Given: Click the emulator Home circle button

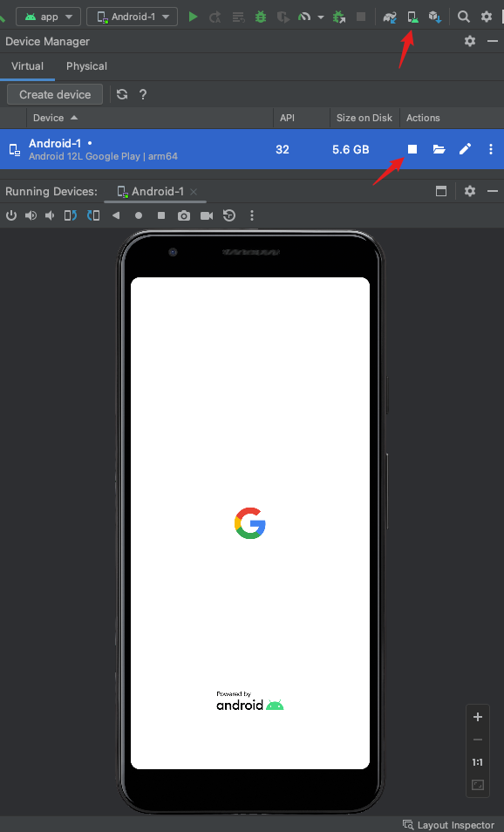Looking at the screenshot, I should click(x=139, y=215).
